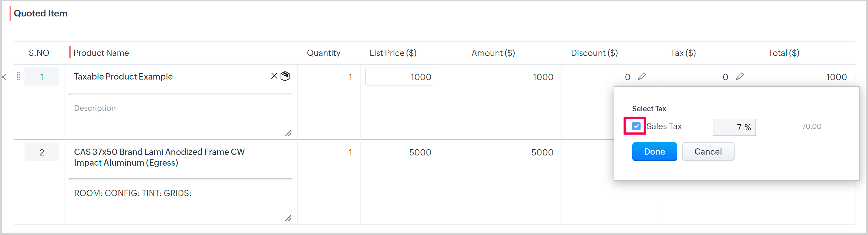Viewport: 868px width, 235px height.
Task: Click the List Price field showing 1000
Action: pyautogui.click(x=400, y=77)
